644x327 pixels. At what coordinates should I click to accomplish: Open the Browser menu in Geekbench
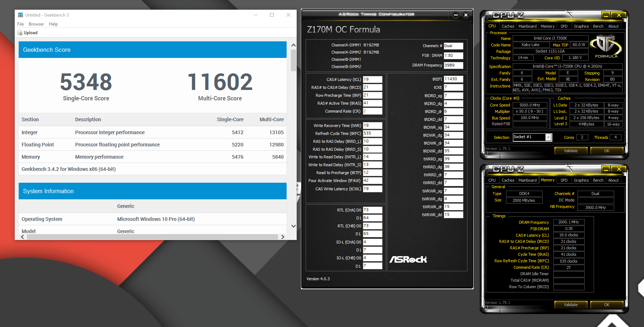(36, 24)
